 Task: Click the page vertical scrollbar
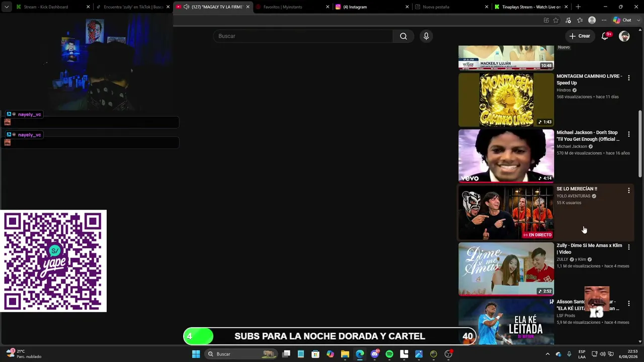click(x=640, y=143)
